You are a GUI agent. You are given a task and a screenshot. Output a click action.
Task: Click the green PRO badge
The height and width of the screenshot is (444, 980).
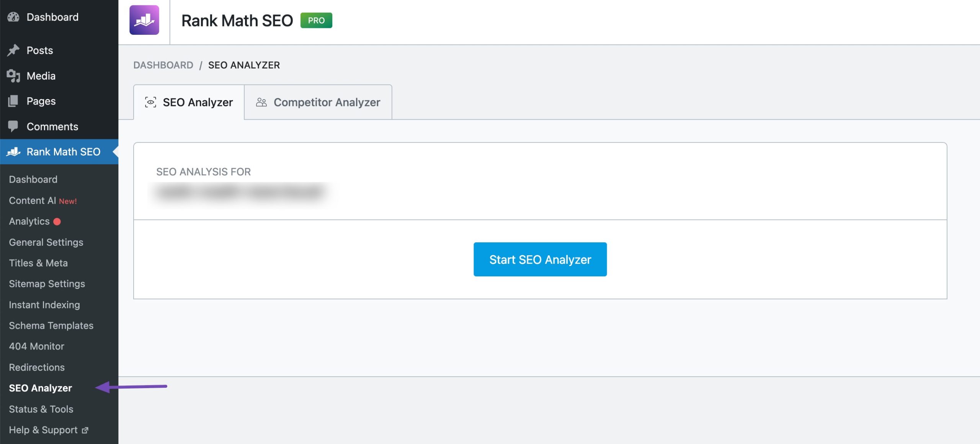316,20
